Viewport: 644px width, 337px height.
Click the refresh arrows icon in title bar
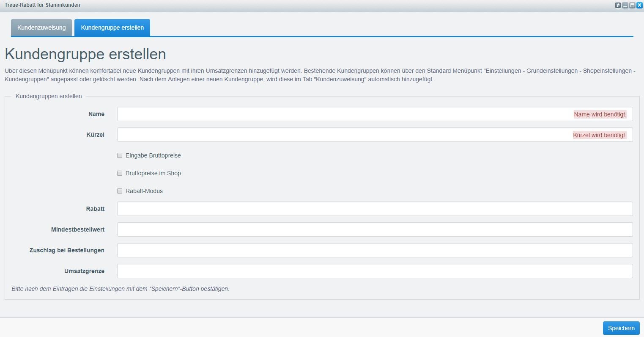tap(618, 6)
